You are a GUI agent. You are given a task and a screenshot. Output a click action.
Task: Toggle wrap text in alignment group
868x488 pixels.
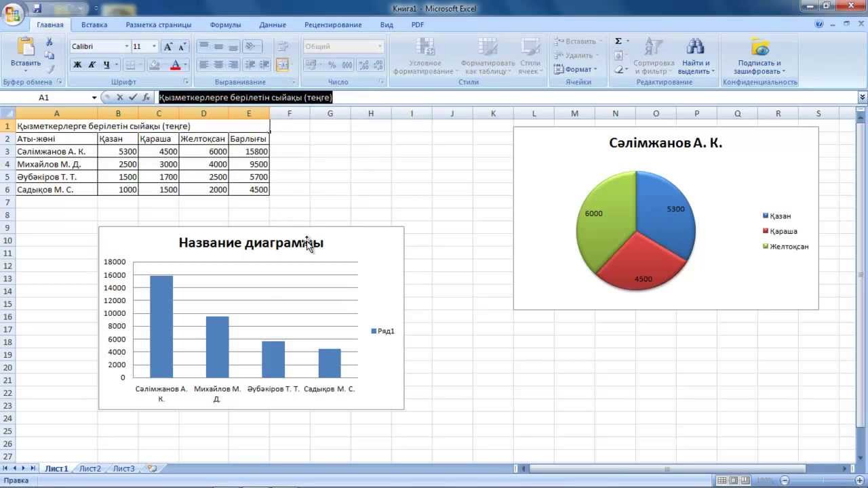click(x=283, y=47)
